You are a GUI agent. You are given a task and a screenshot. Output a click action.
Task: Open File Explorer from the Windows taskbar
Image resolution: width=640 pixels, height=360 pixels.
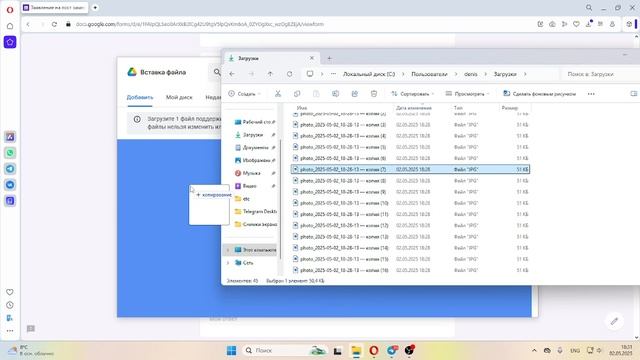pyautogui.click(x=356, y=351)
